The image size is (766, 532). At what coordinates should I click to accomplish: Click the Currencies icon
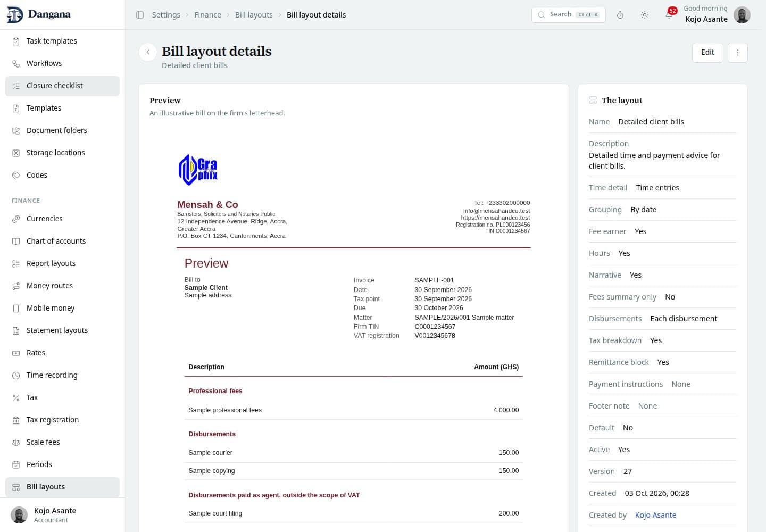(x=16, y=219)
